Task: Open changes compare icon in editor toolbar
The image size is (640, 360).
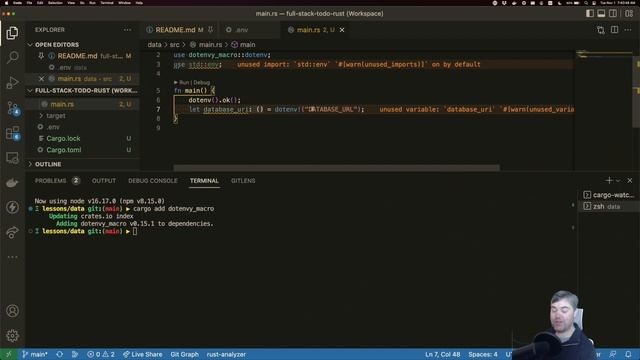Action: click(x=600, y=30)
